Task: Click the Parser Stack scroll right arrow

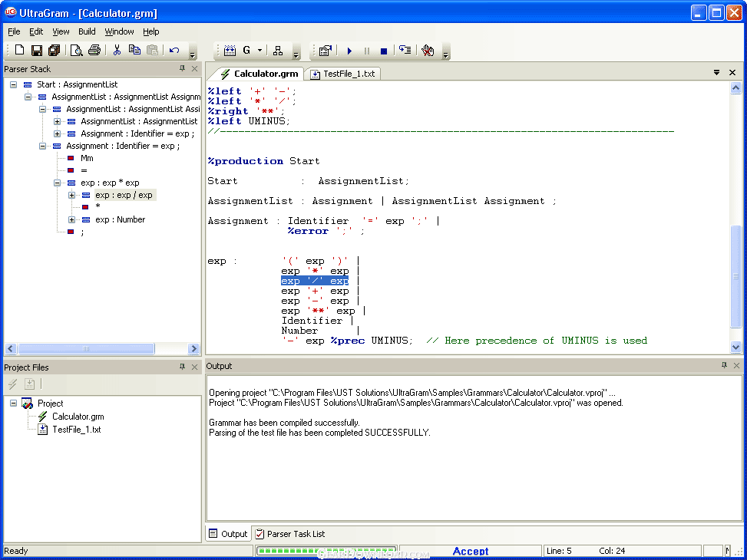Action: tap(193, 348)
